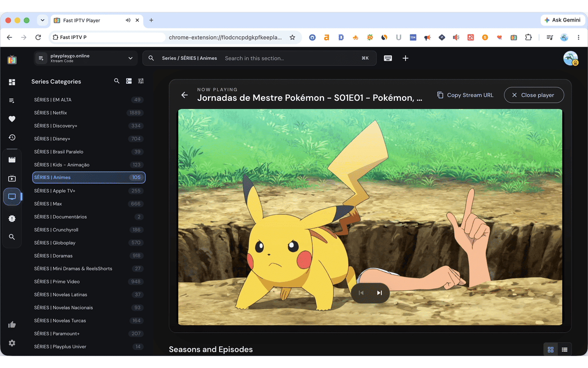Select category SÉRIES | Paramount+
The height and width of the screenshot is (368, 588).
point(89,333)
